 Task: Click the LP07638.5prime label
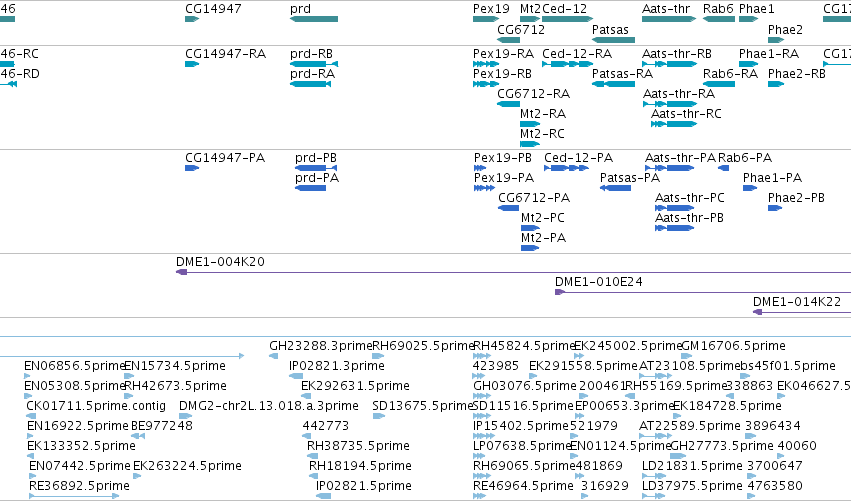click(x=522, y=446)
